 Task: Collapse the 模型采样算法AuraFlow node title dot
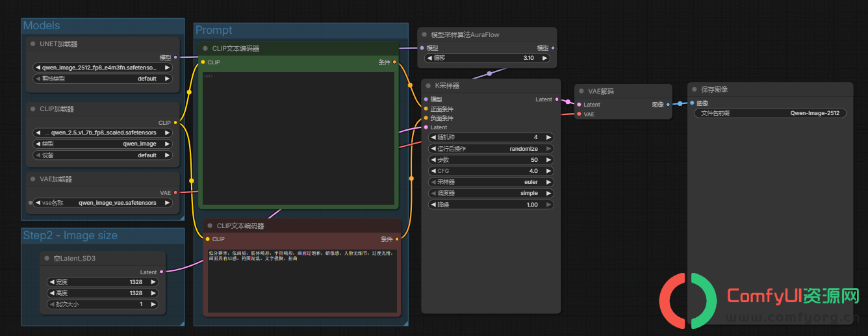[x=424, y=35]
